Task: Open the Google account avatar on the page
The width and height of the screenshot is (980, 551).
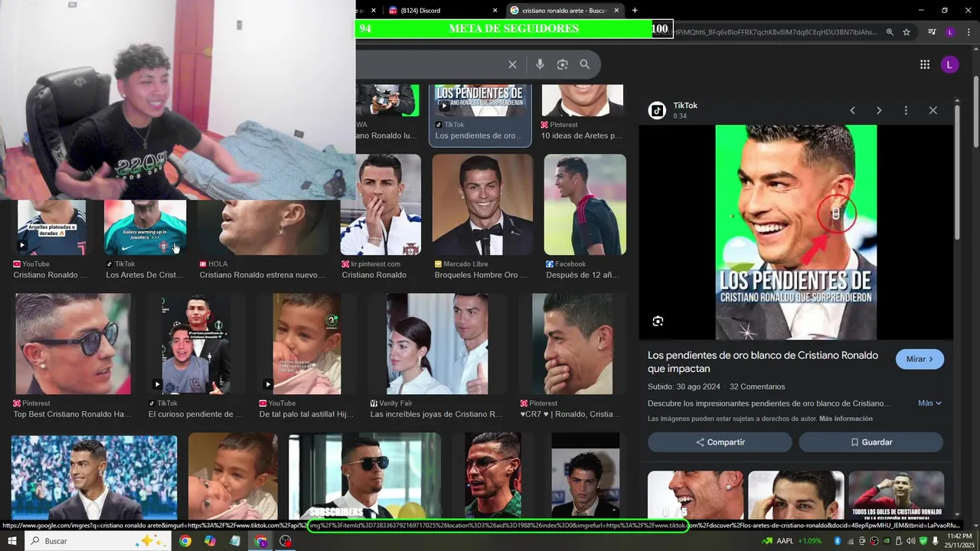Action: tap(949, 64)
